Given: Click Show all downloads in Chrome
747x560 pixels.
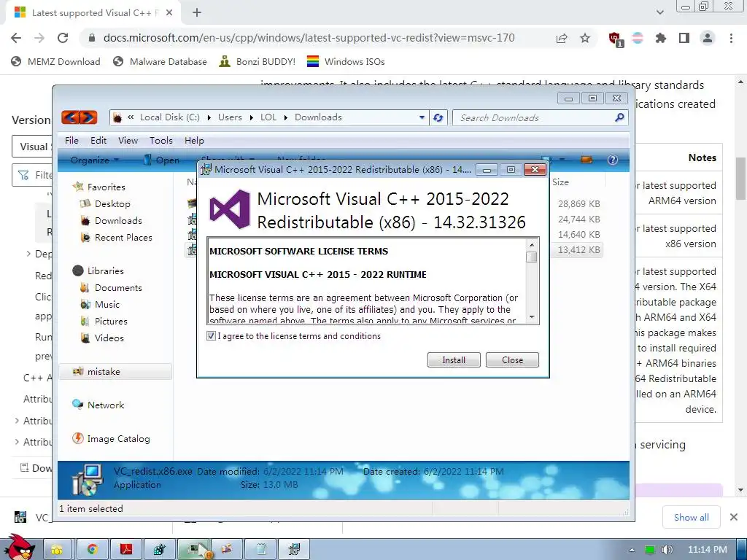Looking at the screenshot, I should pos(692,517).
